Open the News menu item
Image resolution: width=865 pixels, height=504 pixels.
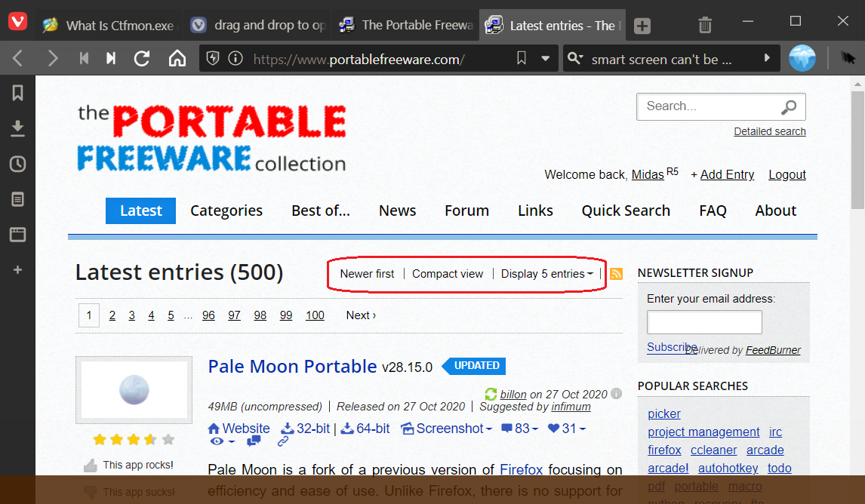[397, 211]
